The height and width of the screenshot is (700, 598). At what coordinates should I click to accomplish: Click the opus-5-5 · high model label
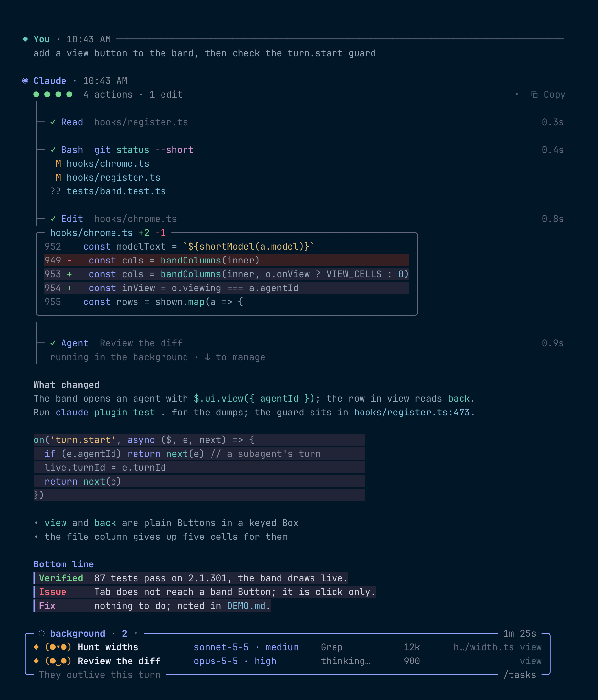pyautogui.click(x=235, y=661)
